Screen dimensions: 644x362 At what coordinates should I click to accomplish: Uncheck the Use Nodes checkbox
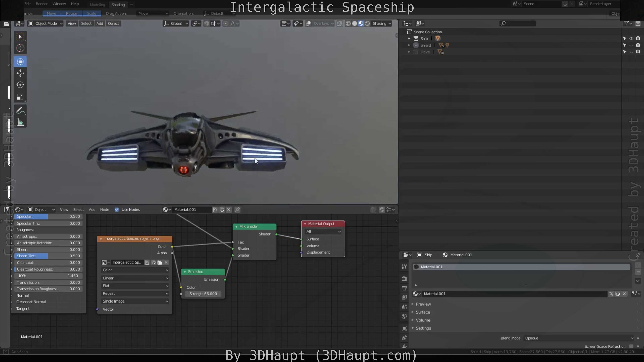pyautogui.click(x=117, y=210)
